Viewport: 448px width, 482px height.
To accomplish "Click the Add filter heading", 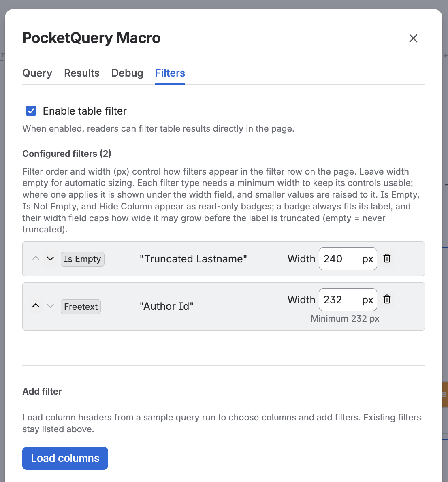I will (x=42, y=391).
